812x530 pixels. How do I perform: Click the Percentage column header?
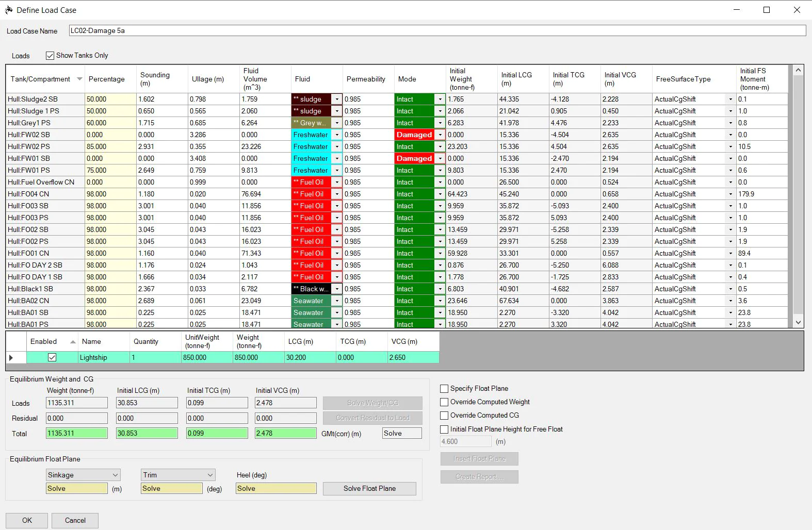(110, 79)
